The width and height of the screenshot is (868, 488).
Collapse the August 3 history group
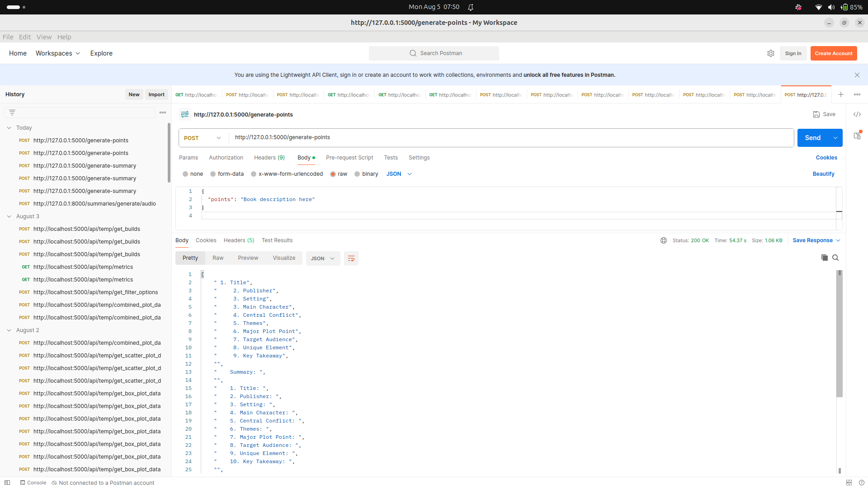pyautogui.click(x=9, y=216)
